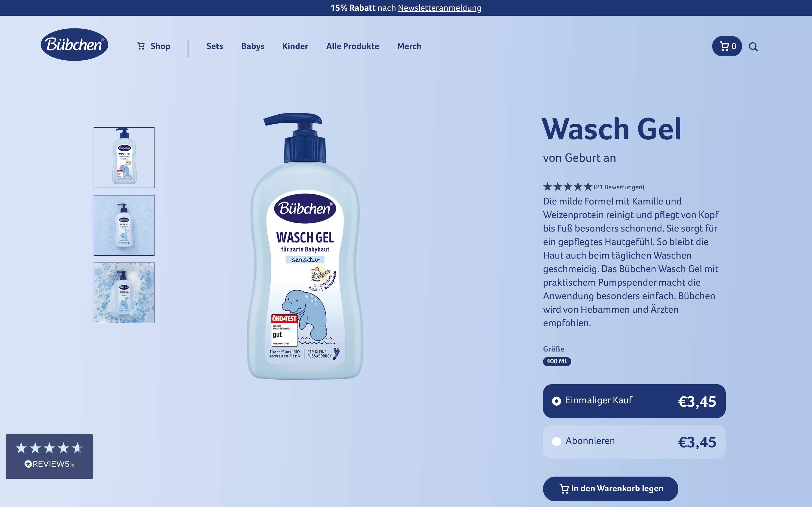Open the (21 Bewertungen) reviews link
Viewport: 812px width, 507px height.
tap(619, 187)
